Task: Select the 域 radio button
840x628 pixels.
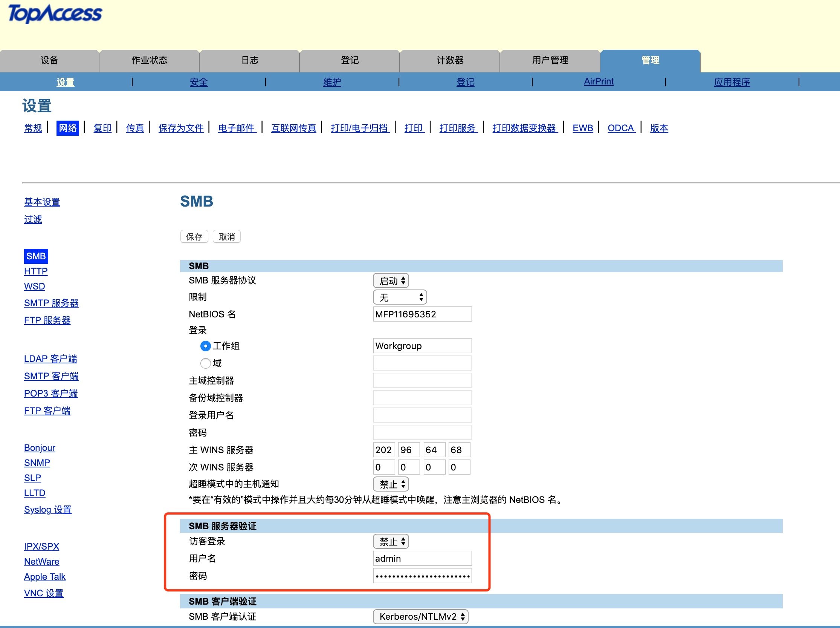Action: 205,364
